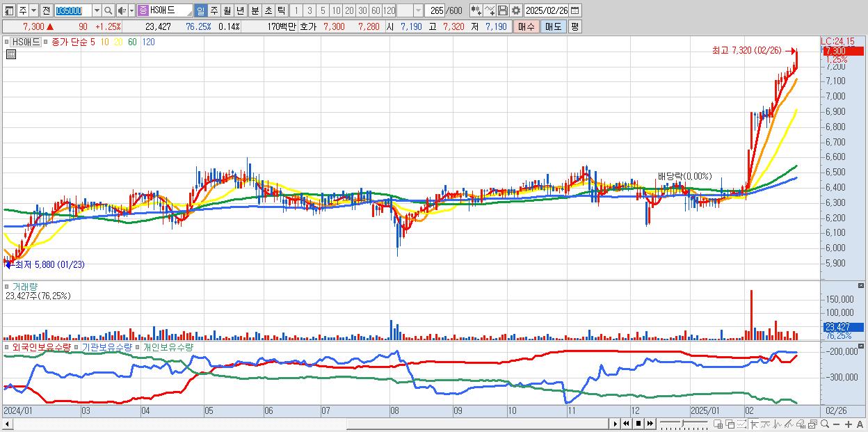Click the play replay button
This screenshot has width=868, height=432.
(x=615, y=424)
